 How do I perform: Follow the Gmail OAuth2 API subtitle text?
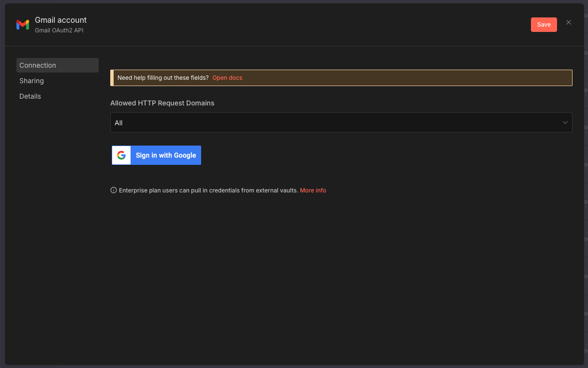point(59,30)
